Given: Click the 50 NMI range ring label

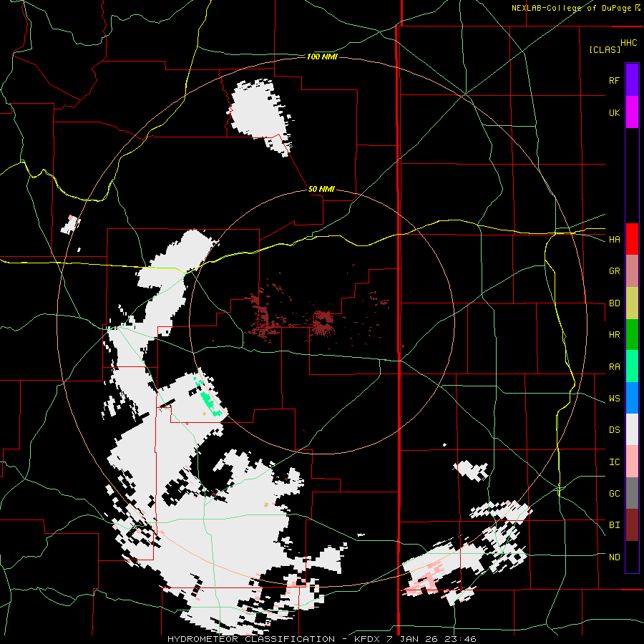Looking at the screenshot, I should tap(321, 189).
